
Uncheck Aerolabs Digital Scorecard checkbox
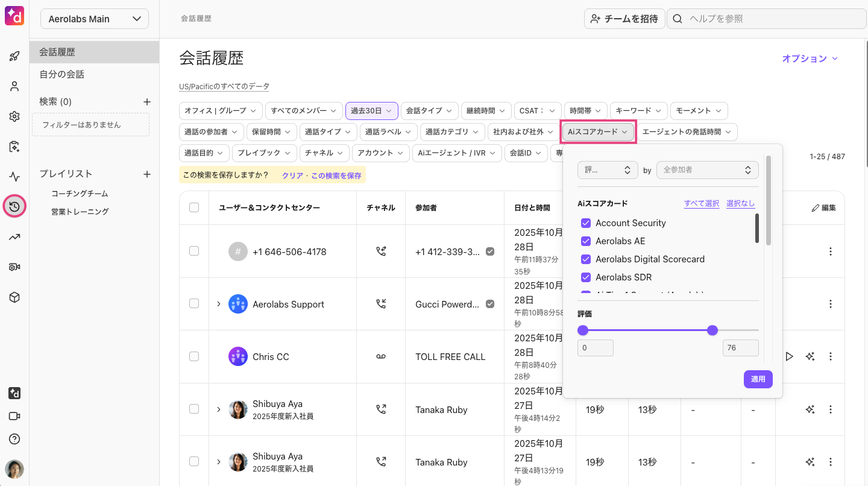(585, 259)
